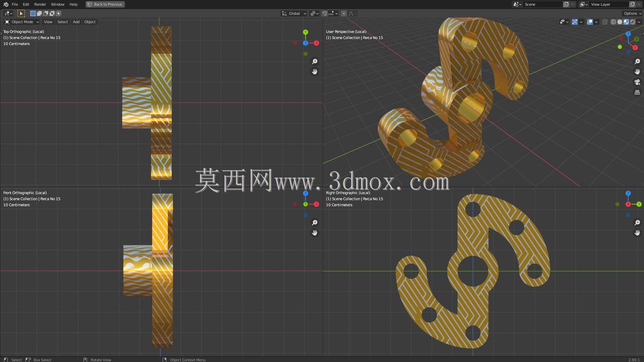Choose Extend selection mode icon
Screen dimensions: 644x362
[39, 13]
